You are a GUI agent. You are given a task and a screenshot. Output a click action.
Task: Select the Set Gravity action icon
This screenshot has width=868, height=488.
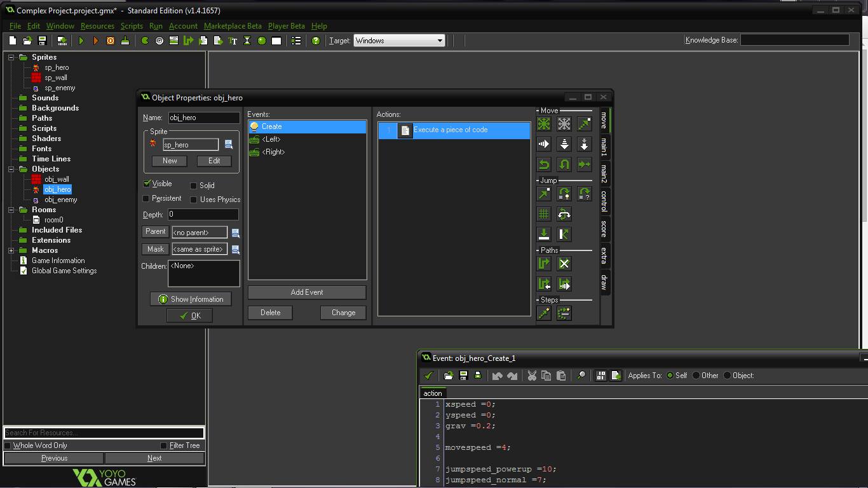coord(585,144)
